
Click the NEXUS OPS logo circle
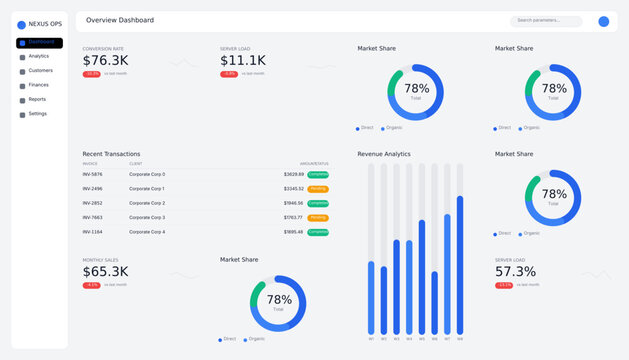(21, 25)
